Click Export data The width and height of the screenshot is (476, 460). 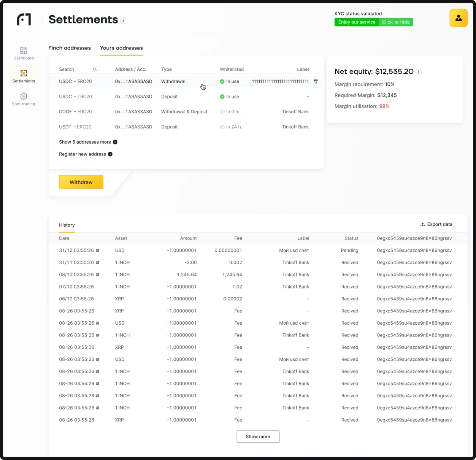click(436, 224)
